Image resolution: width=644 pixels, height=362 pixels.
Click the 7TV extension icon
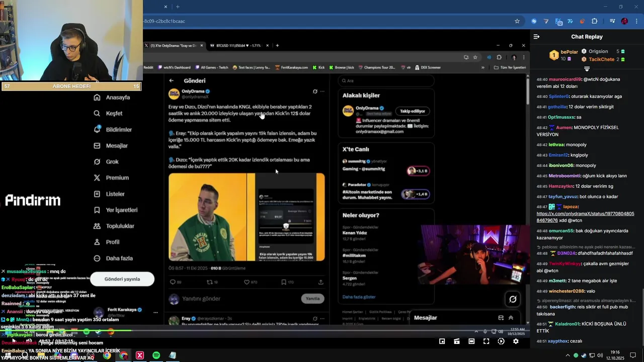click(x=570, y=21)
